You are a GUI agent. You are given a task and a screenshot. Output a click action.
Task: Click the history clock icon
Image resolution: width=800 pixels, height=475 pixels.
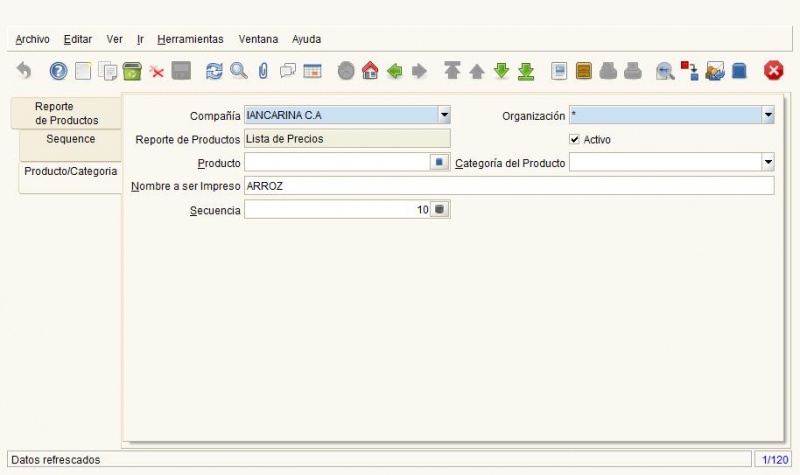pyautogui.click(x=345, y=70)
